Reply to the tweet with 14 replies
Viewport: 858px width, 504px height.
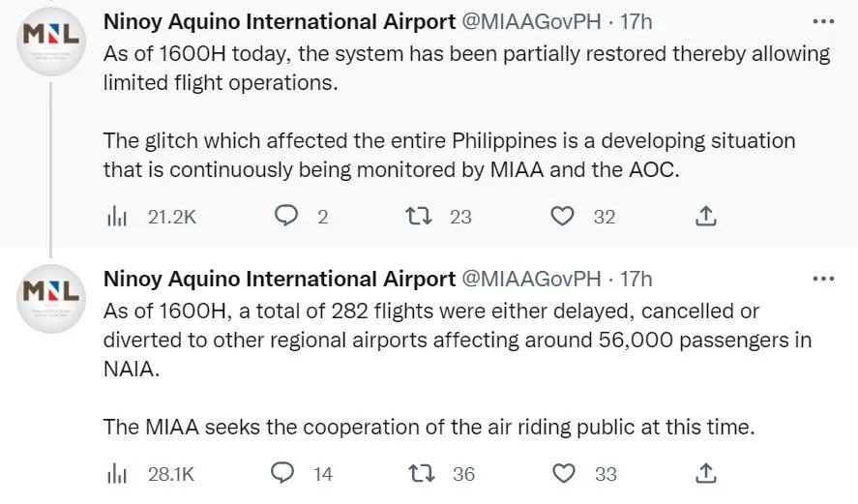[x=282, y=473]
